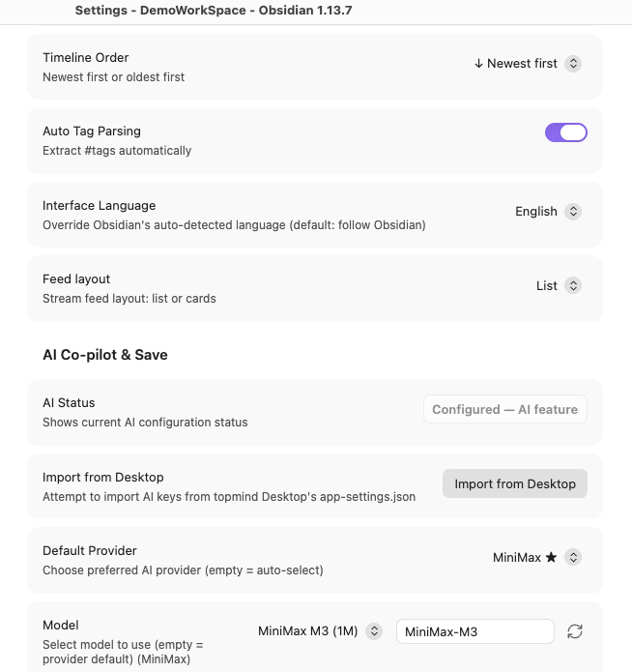Click the Auto Tag Parsing label

(x=91, y=131)
